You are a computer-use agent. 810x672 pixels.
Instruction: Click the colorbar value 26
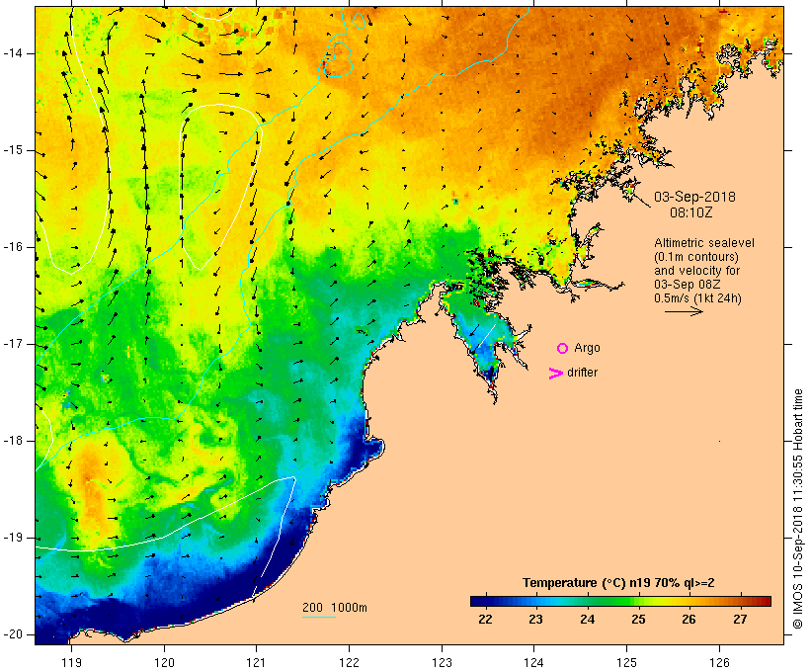(x=688, y=620)
